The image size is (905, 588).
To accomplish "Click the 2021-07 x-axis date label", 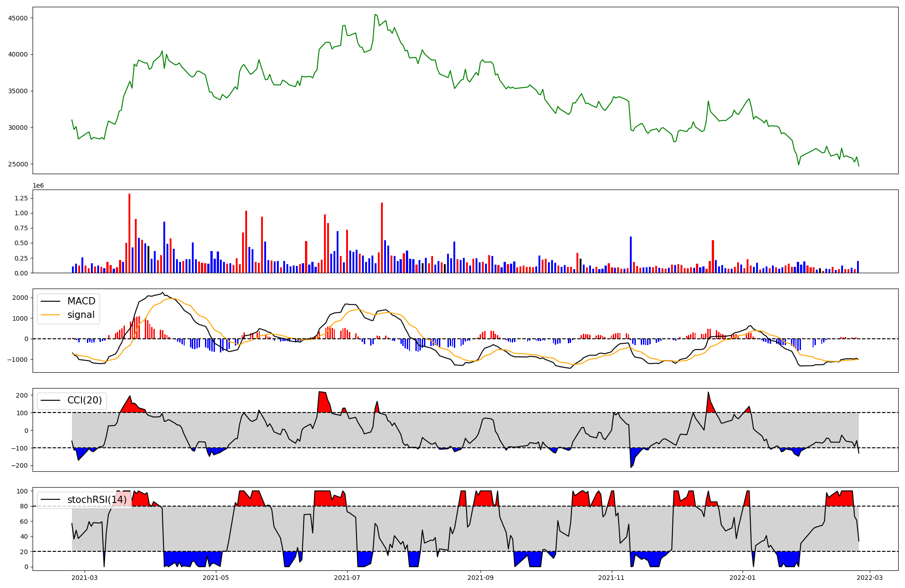I will tap(347, 578).
